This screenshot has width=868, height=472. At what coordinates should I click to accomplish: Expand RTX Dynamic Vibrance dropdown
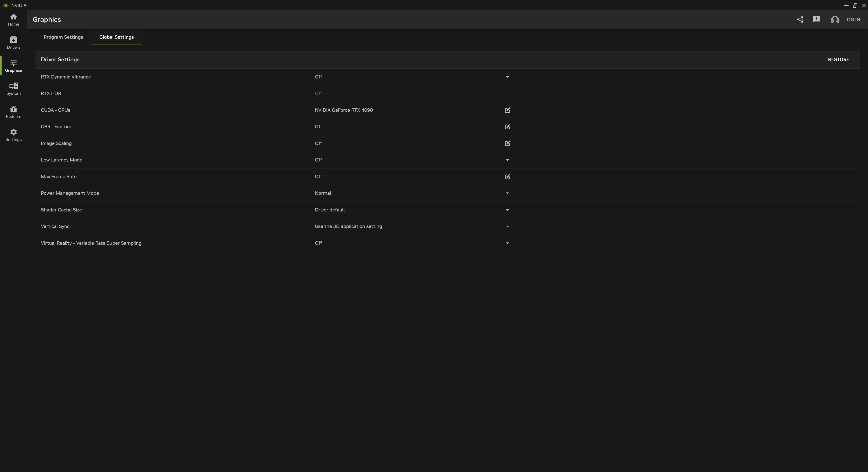(x=507, y=77)
